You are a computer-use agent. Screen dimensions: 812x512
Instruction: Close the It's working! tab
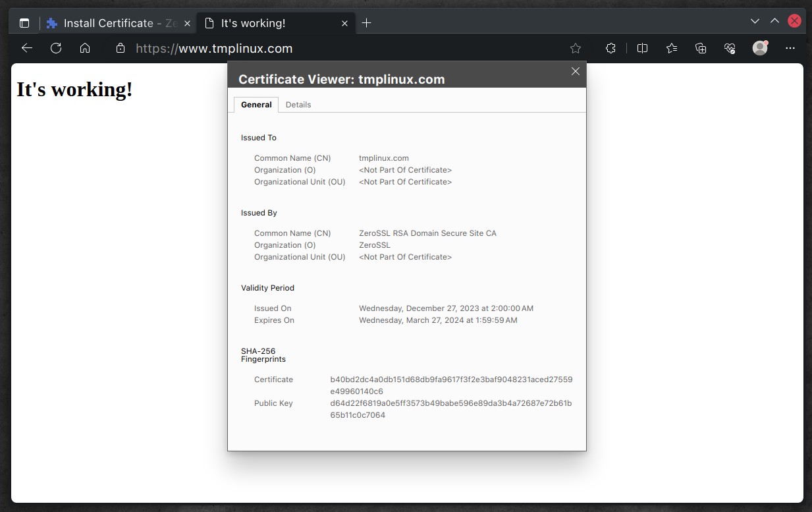(x=344, y=23)
